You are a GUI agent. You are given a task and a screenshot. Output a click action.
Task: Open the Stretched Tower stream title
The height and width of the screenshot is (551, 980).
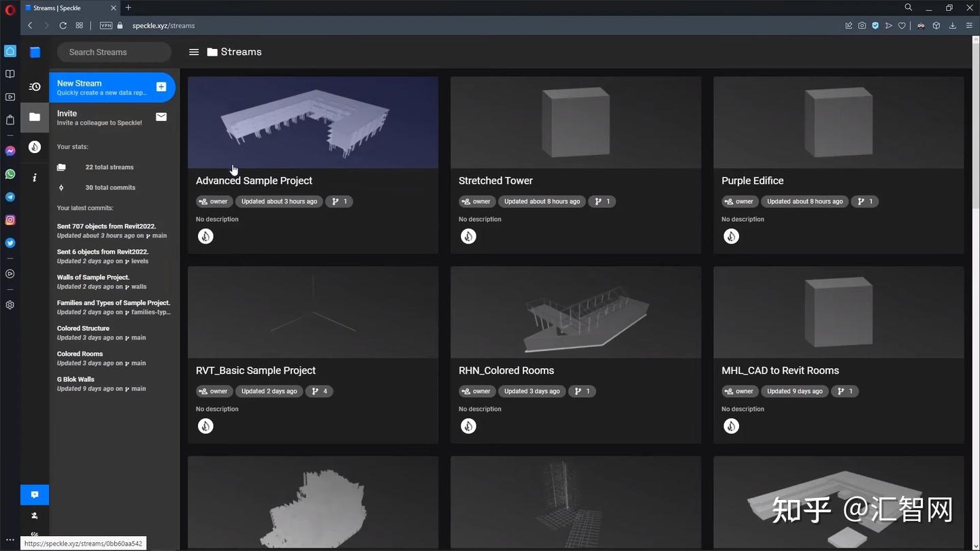point(495,180)
